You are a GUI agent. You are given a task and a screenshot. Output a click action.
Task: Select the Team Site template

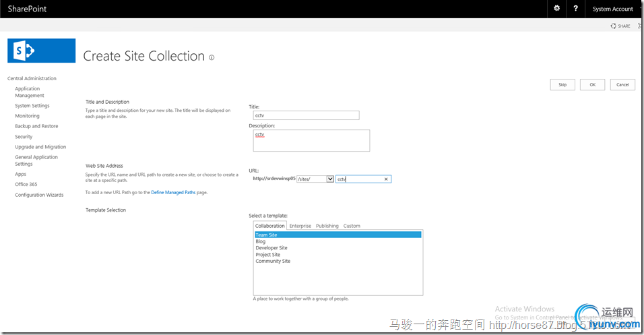point(338,235)
